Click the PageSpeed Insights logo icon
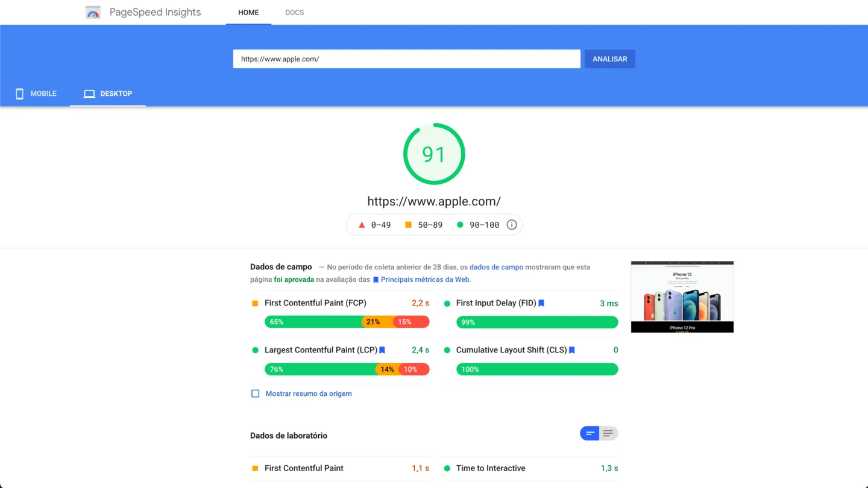Image resolution: width=868 pixels, height=488 pixels. (x=93, y=12)
